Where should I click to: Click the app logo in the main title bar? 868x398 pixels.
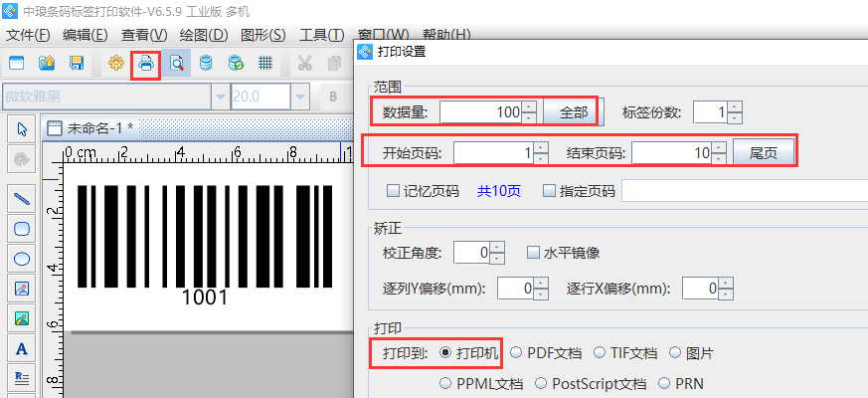[x=11, y=11]
